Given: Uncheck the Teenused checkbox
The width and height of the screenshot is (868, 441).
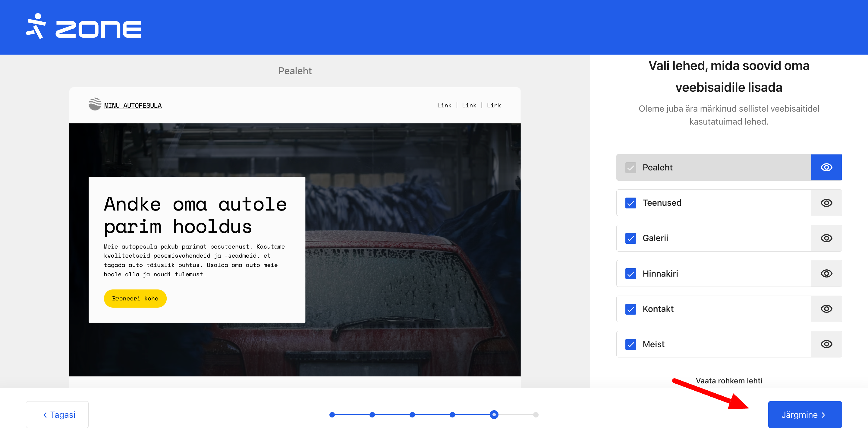Looking at the screenshot, I should click(631, 203).
